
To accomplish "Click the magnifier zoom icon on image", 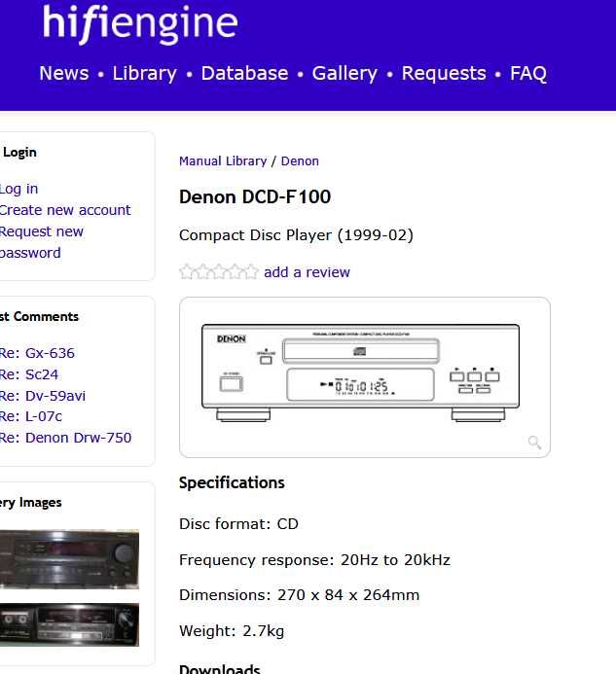I will [534, 442].
